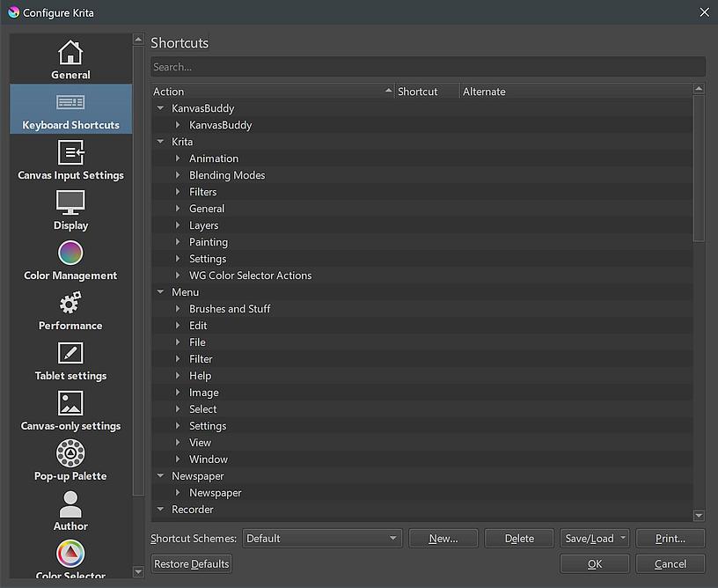Open the Save/Load dropdown button

pos(595,538)
